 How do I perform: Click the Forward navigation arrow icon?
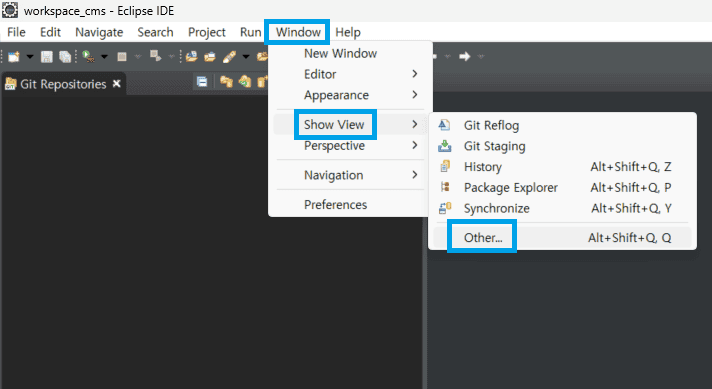pos(464,57)
